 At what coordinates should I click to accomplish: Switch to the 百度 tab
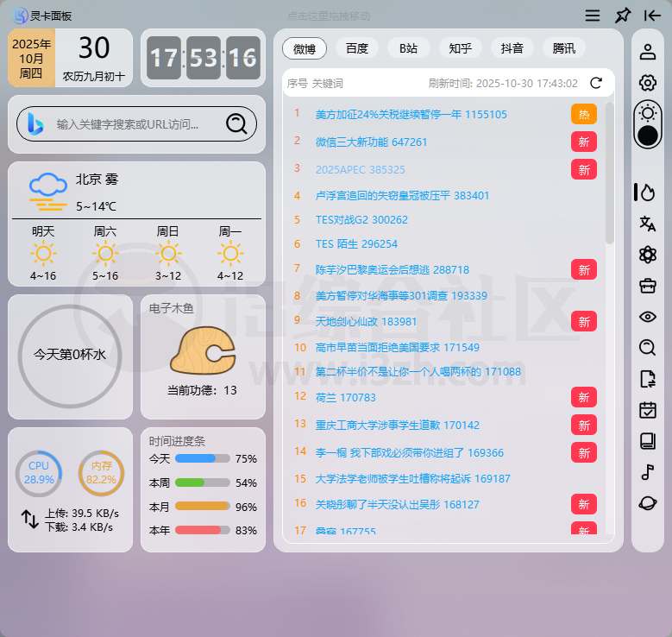(357, 48)
